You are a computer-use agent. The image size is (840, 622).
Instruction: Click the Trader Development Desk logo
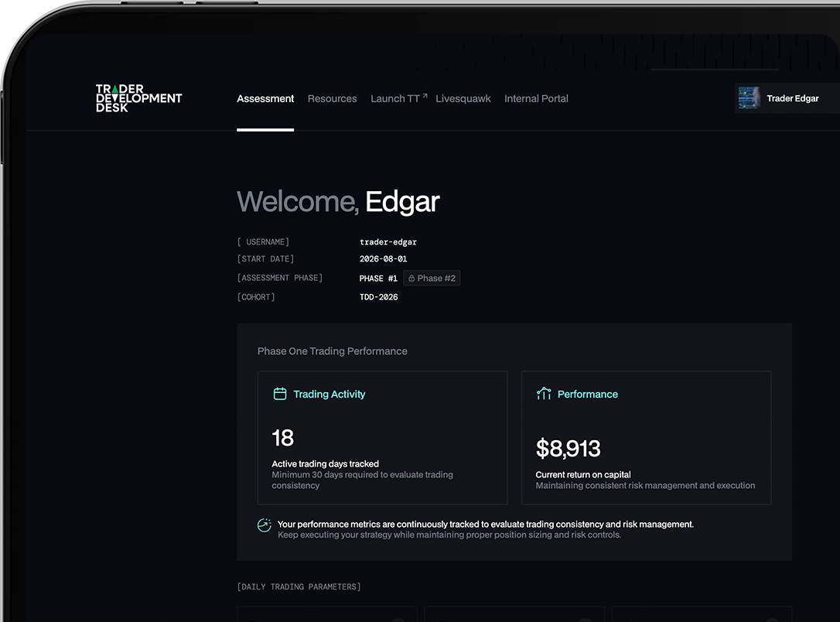tap(138, 98)
